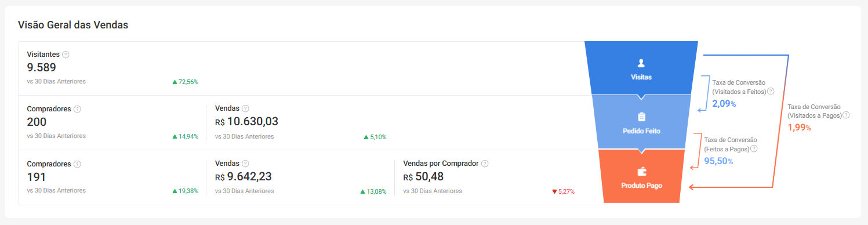The image size is (868, 225).
Task: Click the 95,50% conversion rate value
Action: (x=718, y=161)
